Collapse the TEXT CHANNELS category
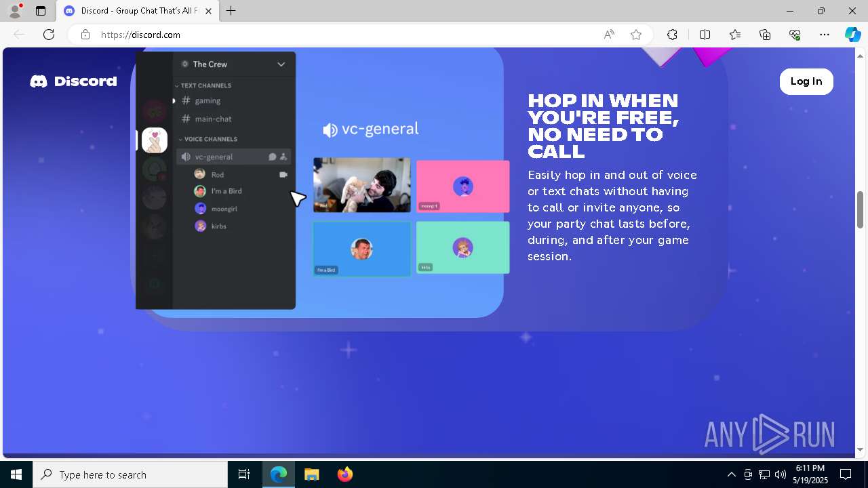This screenshot has width=868, height=488. click(x=203, y=85)
